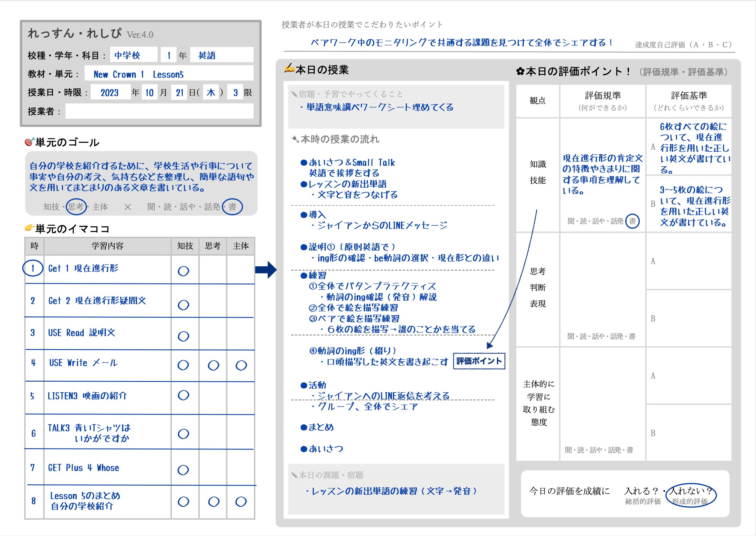Toggle the 知技 circle for LISTEN3 映画の紹介
This screenshot has height=536, width=756.
183,395
